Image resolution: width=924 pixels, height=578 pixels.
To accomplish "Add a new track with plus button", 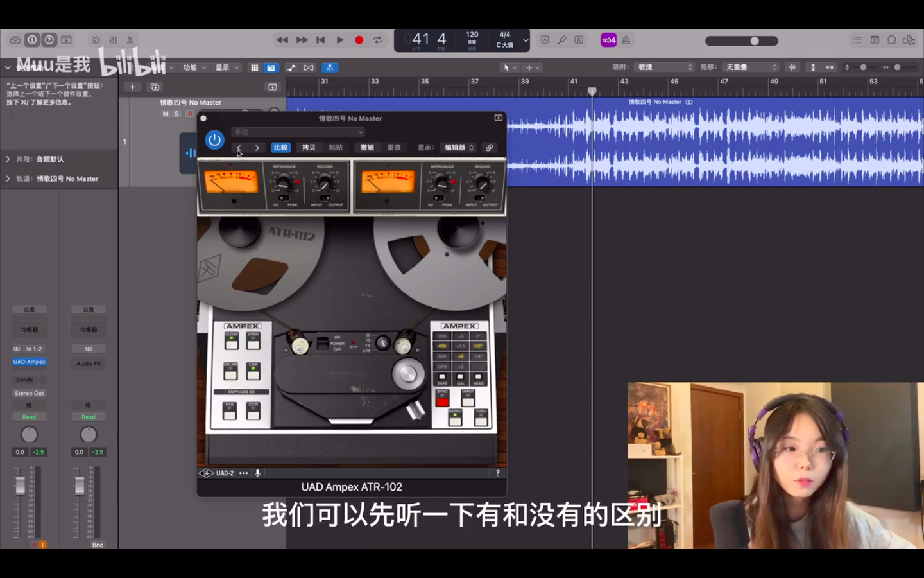I will pyautogui.click(x=132, y=87).
